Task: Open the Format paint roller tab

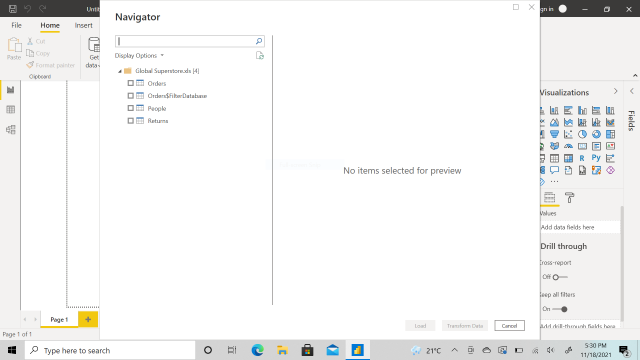Action: click(x=570, y=198)
